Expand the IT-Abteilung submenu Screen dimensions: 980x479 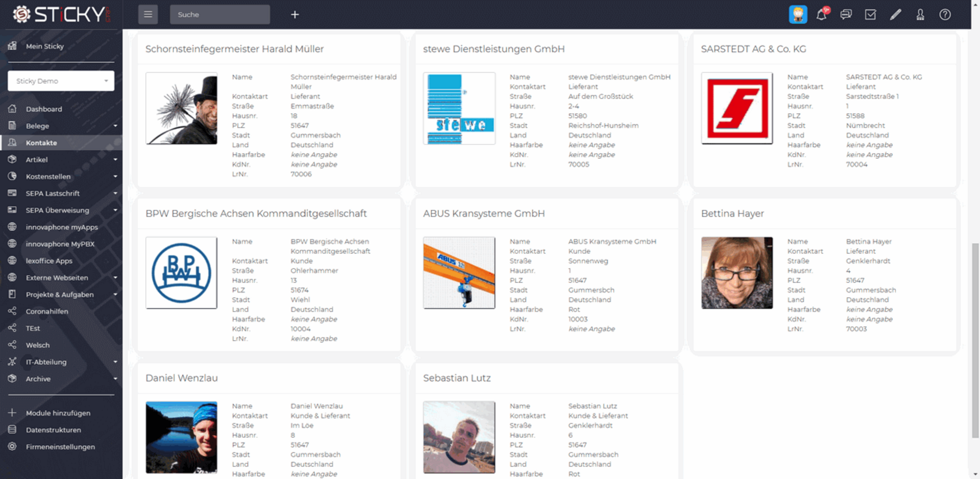(115, 362)
